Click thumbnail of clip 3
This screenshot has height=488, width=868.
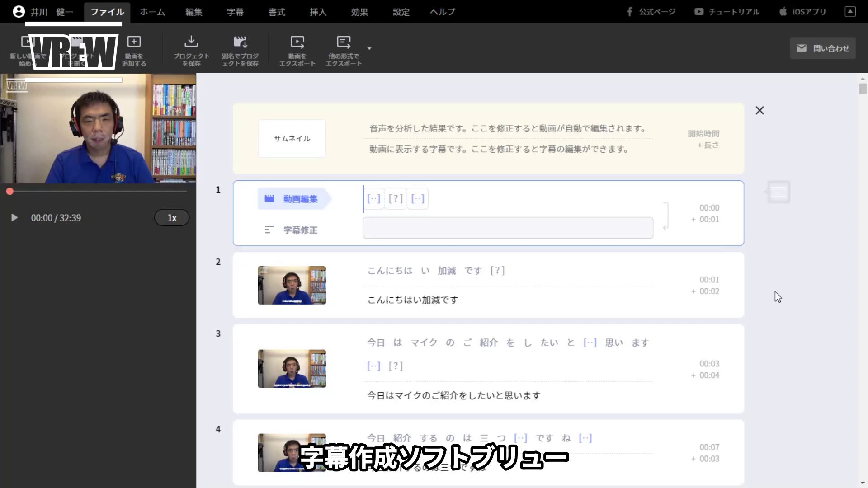[292, 369]
